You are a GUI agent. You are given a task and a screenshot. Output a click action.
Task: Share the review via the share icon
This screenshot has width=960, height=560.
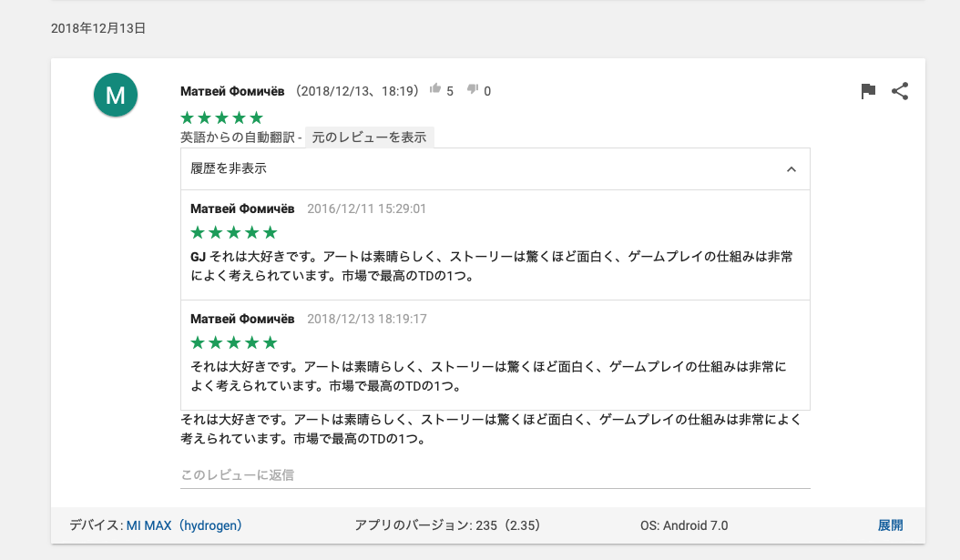coord(900,90)
